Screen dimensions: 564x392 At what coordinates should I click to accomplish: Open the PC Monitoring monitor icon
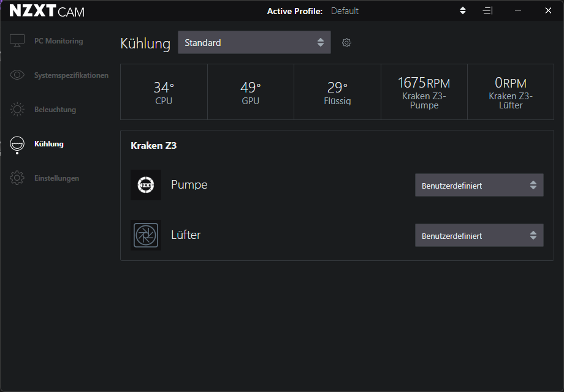coord(17,40)
